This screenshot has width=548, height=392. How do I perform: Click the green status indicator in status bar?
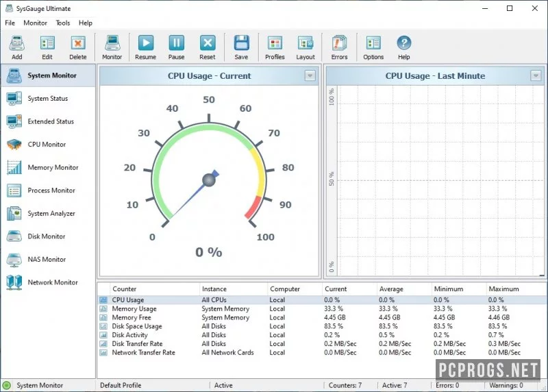(6, 385)
